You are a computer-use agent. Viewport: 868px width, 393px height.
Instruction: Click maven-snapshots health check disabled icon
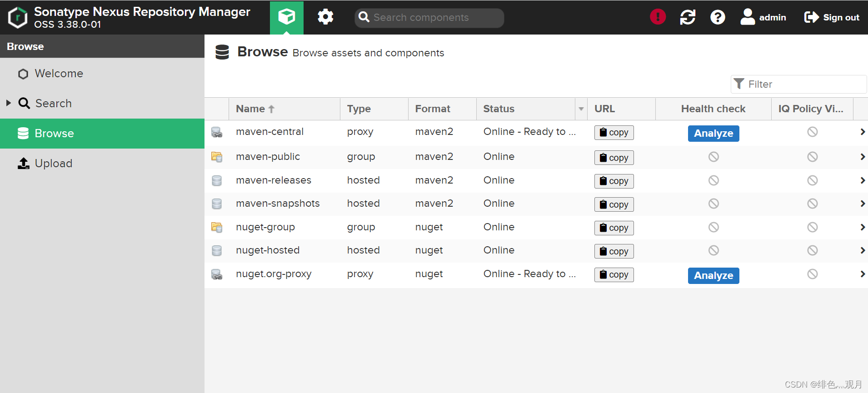(713, 204)
